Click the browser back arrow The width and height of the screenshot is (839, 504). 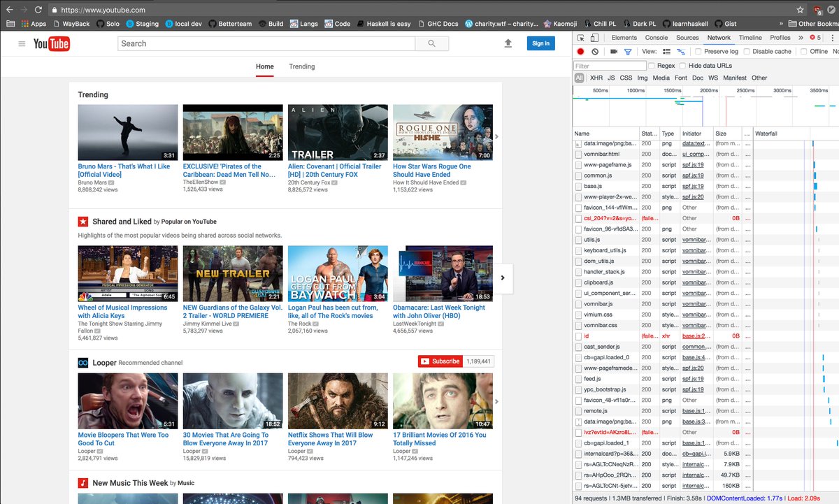tap(8, 10)
